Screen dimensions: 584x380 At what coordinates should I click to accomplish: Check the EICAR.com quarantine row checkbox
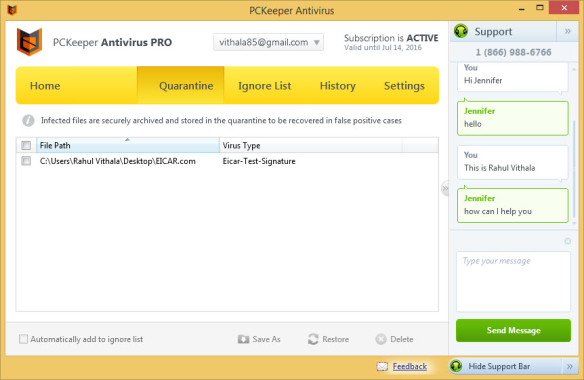26,161
